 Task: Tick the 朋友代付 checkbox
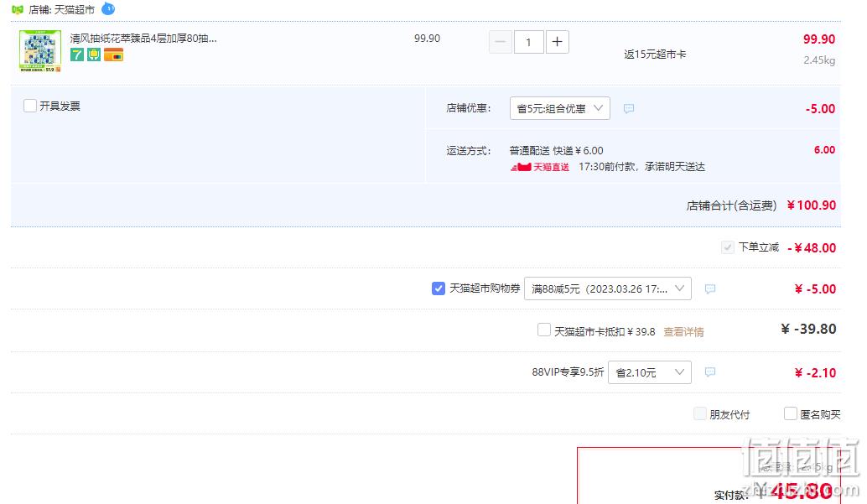700,413
